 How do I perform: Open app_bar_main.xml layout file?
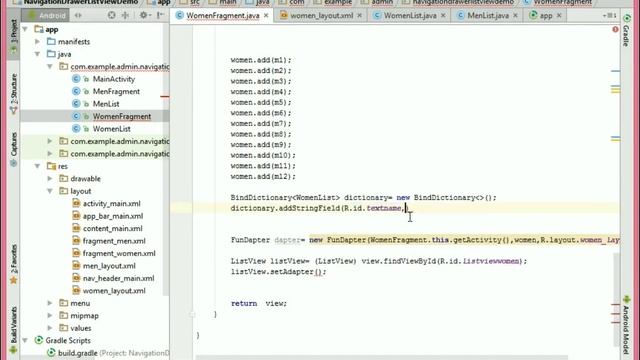pos(113,216)
